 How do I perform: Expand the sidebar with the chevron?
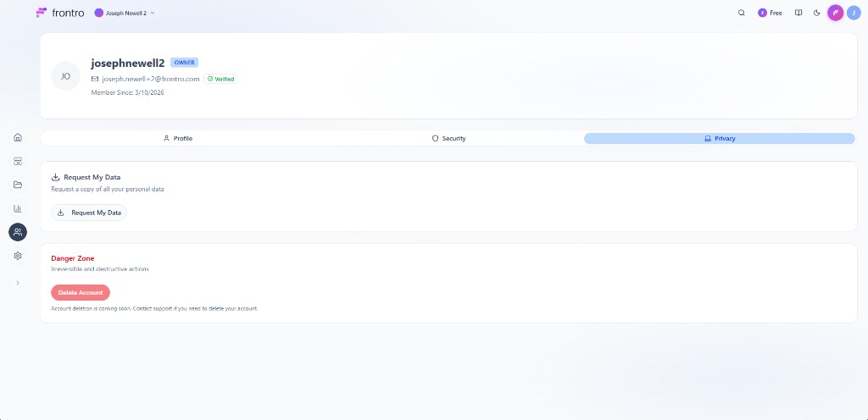(x=18, y=283)
